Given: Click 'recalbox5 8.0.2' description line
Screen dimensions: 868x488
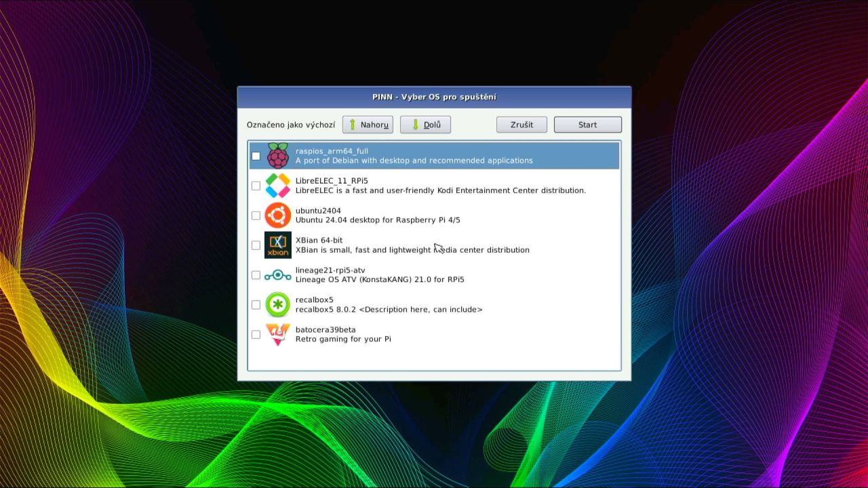Looking at the screenshot, I should 389,310.
